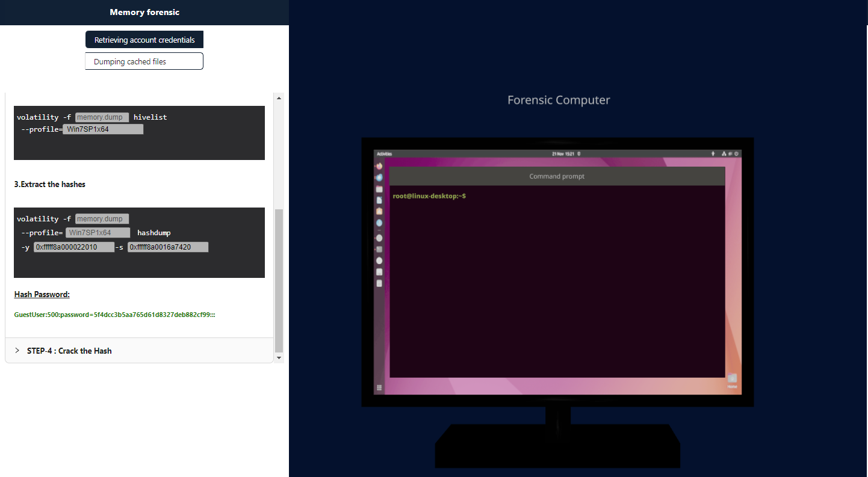The width and height of the screenshot is (868, 477).
Task: Click Activities in the Ubuntu top bar
Action: (x=384, y=154)
